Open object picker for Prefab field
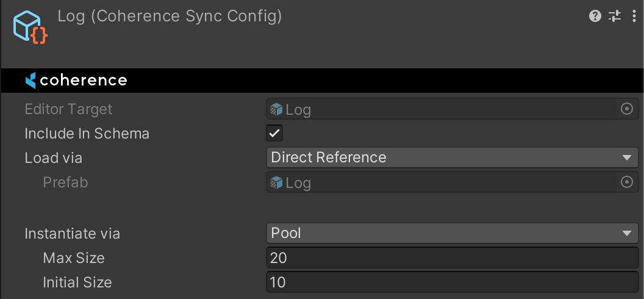 pyautogui.click(x=626, y=182)
